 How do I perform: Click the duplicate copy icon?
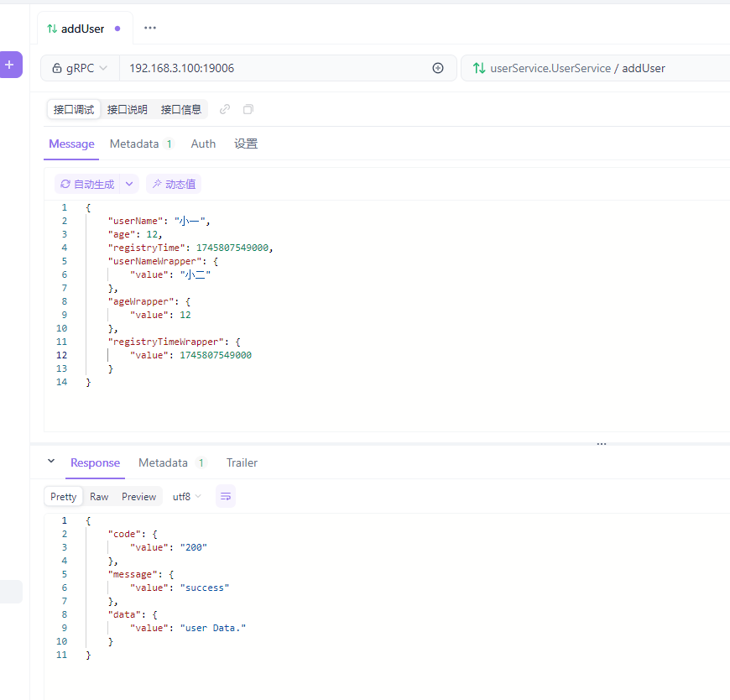[248, 109]
